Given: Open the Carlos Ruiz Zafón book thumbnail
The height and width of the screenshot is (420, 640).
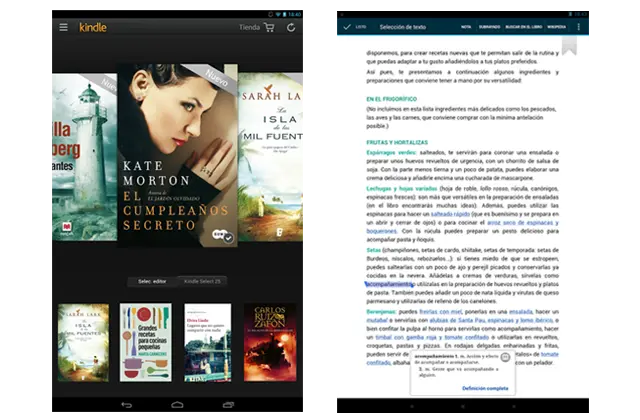Looking at the screenshot, I should (x=270, y=342).
